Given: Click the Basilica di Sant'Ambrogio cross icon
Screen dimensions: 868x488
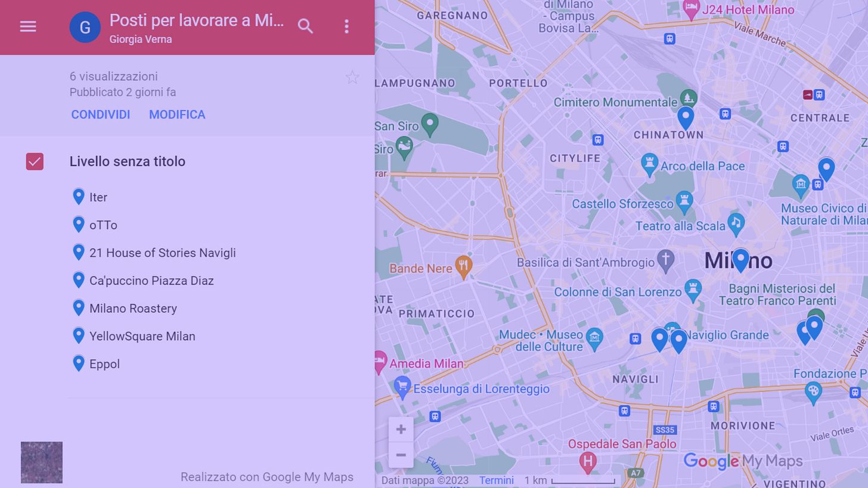Looking at the screenshot, I should click(666, 260).
